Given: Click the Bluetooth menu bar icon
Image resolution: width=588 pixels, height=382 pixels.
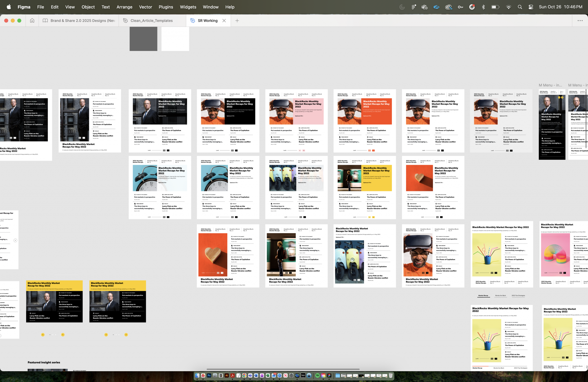Looking at the screenshot, I should click(x=483, y=7).
